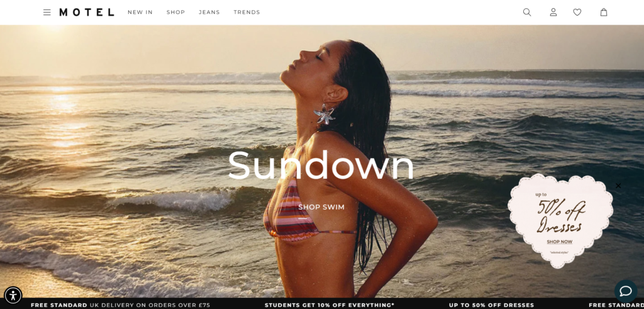Click SHOP NOW in heart promo

(559, 242)
